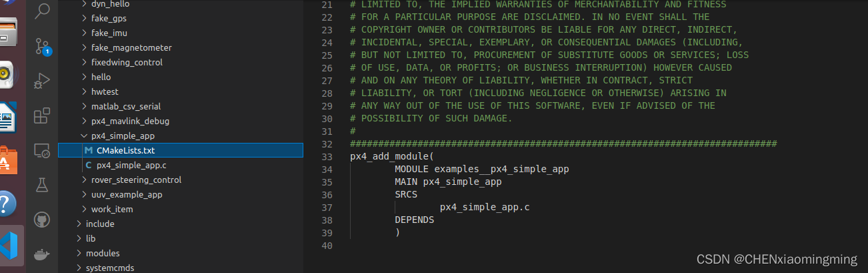Click the SRCS keyword in editor

pos(406,194)
